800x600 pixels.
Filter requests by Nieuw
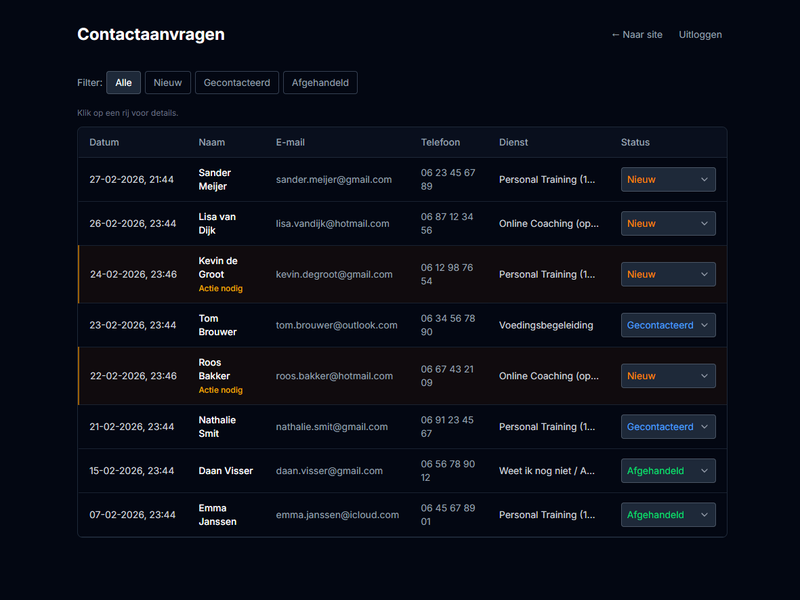click(x=168, y=83)
